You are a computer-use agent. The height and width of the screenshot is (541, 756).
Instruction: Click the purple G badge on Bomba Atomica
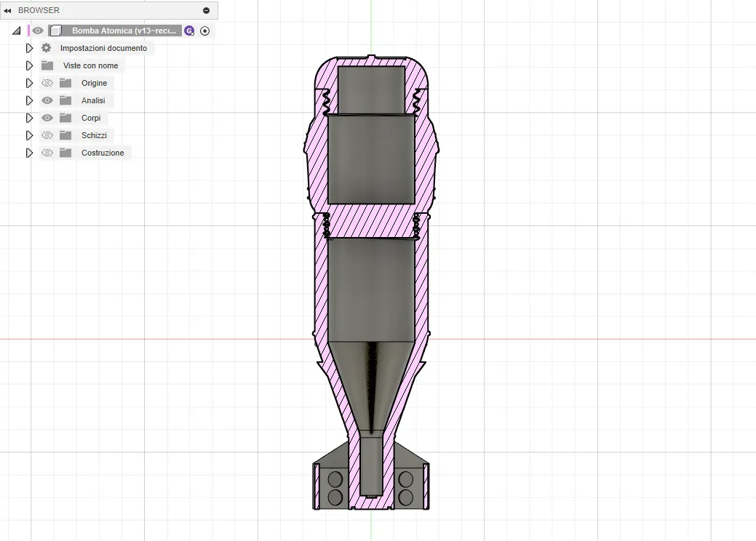189,31
